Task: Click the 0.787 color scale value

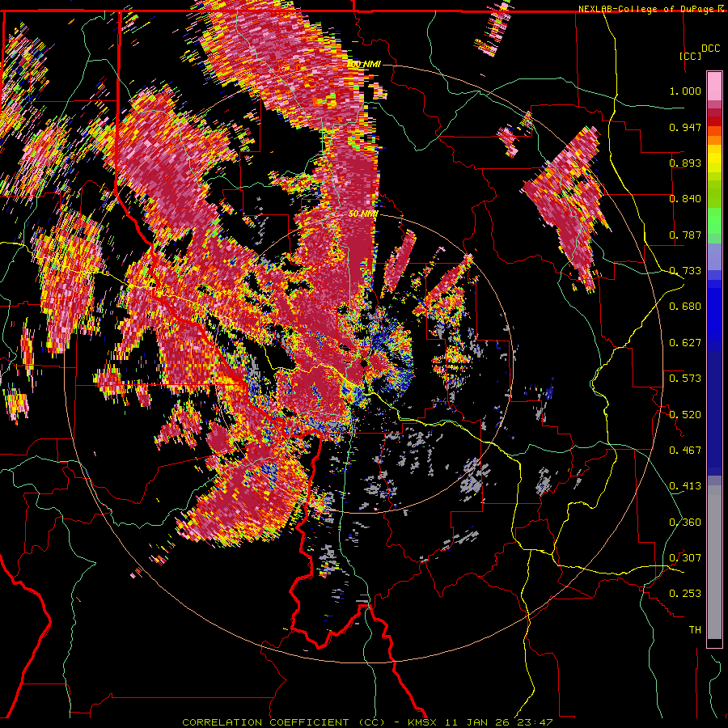Action: (x=685, y=235)
